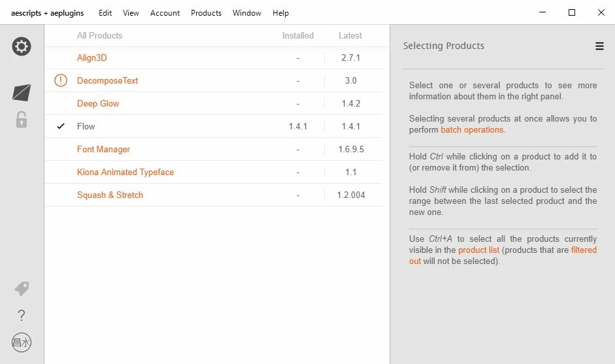Maximize the application window
Image resolution: width=615 pixels, height=364 pixels.
click(x=572, y=12)
